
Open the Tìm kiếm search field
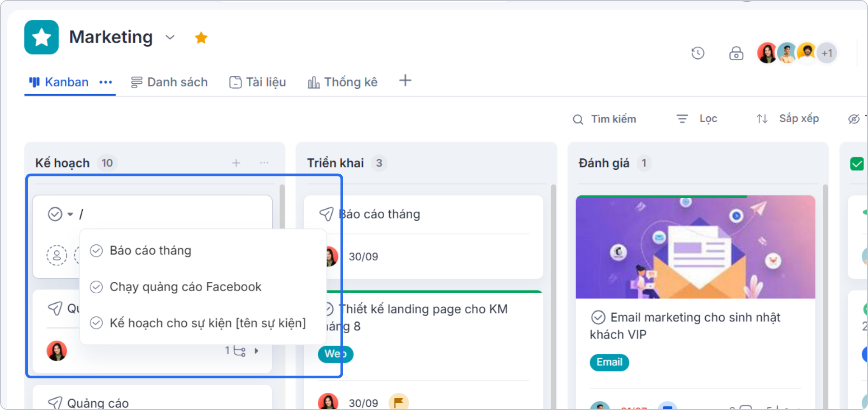click(x=604, y=119)
